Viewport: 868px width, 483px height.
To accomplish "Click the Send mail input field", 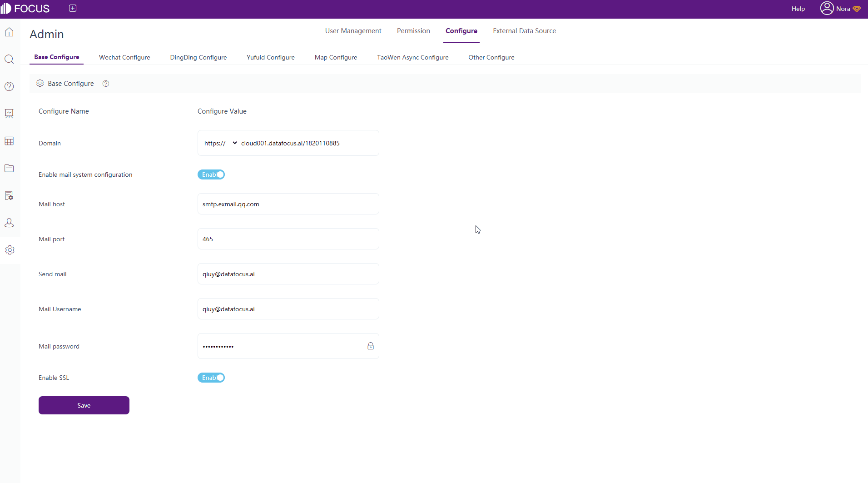I will [288, 274].
